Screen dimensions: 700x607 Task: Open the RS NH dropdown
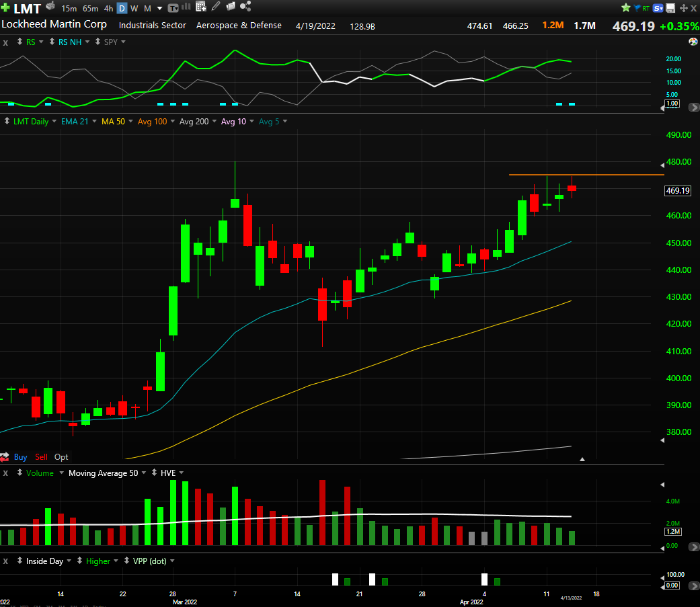coord(87,42)
